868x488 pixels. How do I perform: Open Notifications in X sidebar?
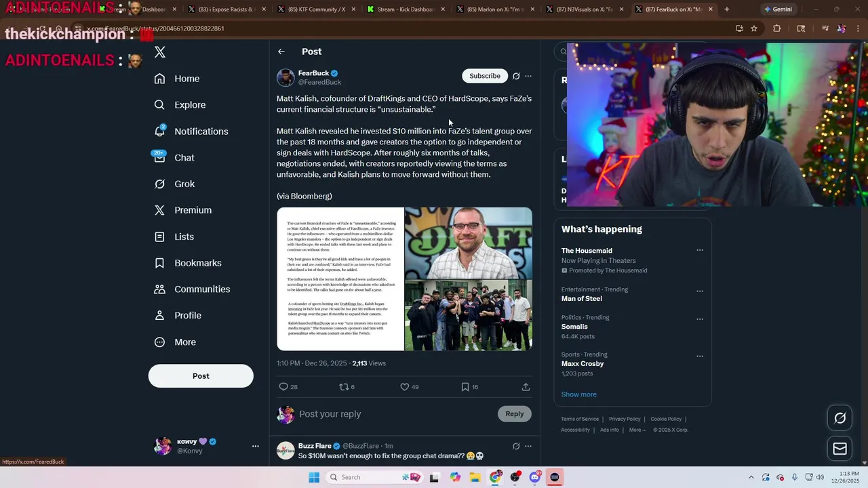click(191, 131)
